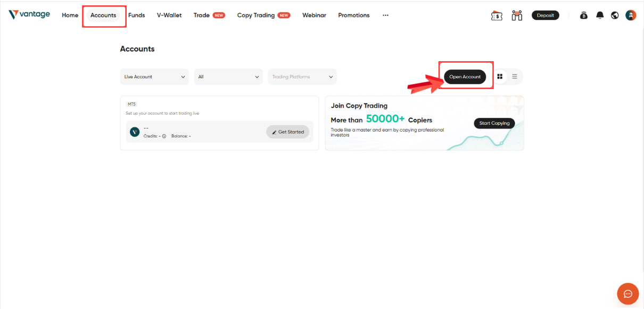Open the All filter dropdown
This screenshot has height=309, width=644.
click(228, 76)
